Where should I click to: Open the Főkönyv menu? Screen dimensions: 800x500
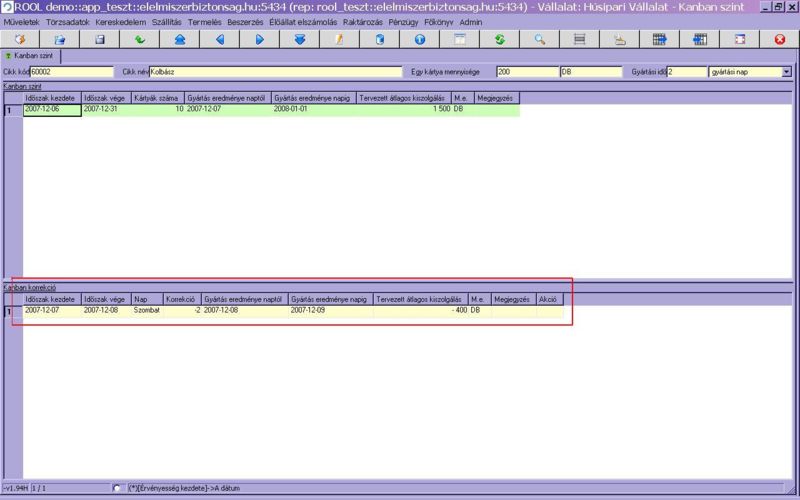(438, 22)
